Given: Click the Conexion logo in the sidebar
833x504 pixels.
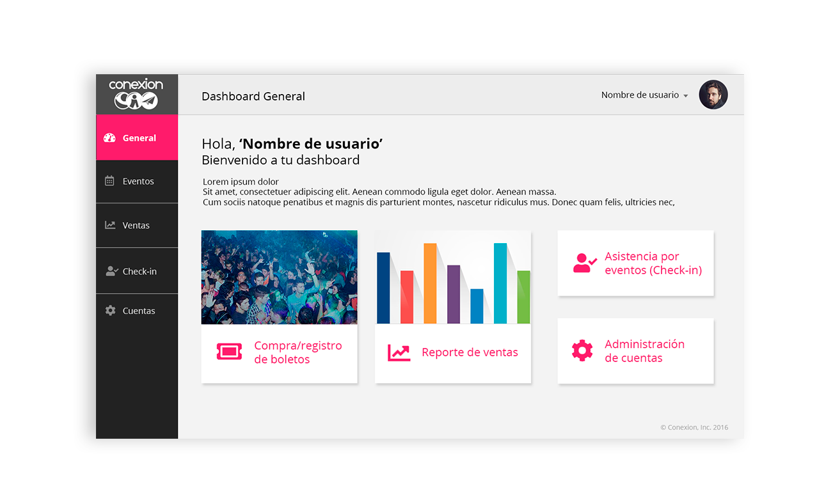Looking at the screenshot, I should coord(136,94).
